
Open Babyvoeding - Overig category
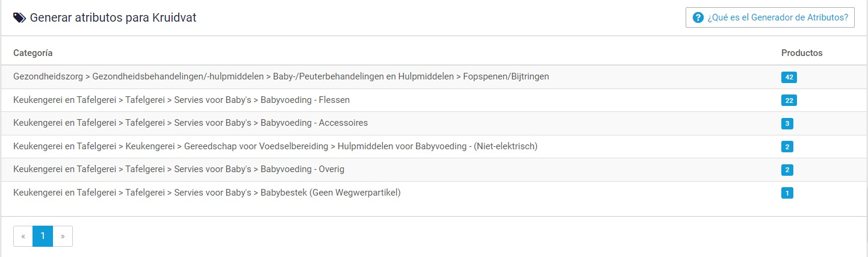point(434,170)
